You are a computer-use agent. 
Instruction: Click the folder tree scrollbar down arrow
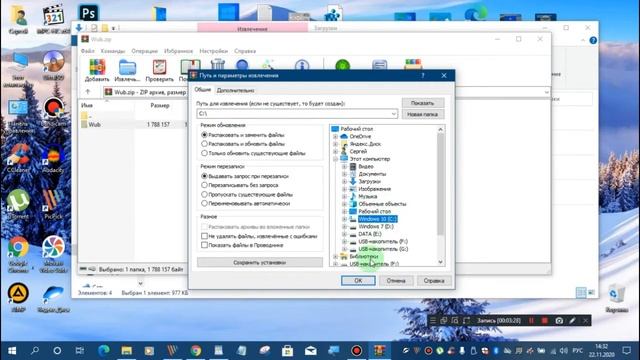pos(440,262)
